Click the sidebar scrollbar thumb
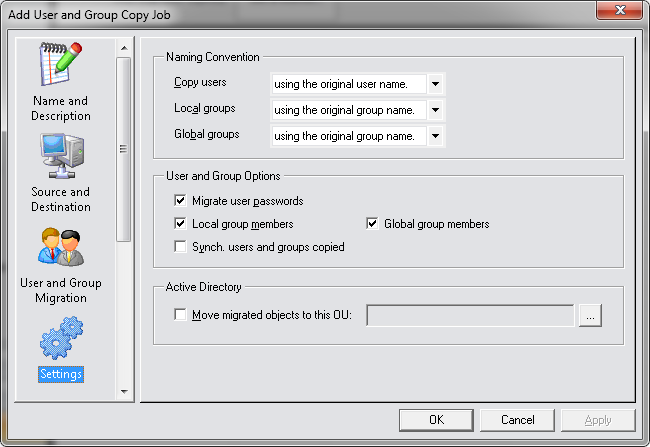Screen dimensions: 650x447 pyautogui.click(x=124, y=149)
